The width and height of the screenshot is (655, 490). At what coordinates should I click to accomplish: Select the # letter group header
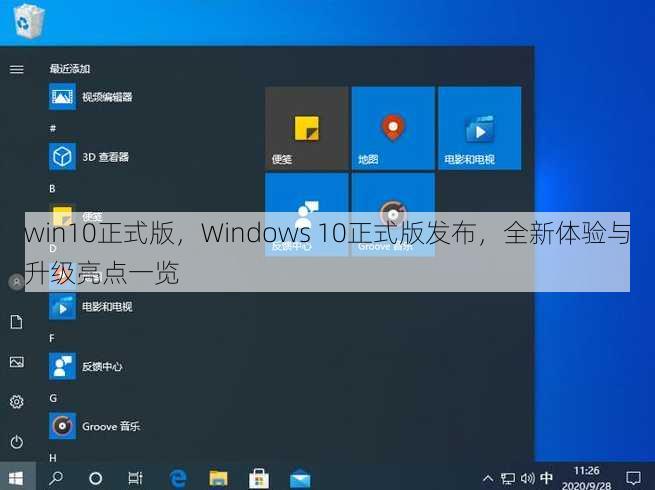53,128
